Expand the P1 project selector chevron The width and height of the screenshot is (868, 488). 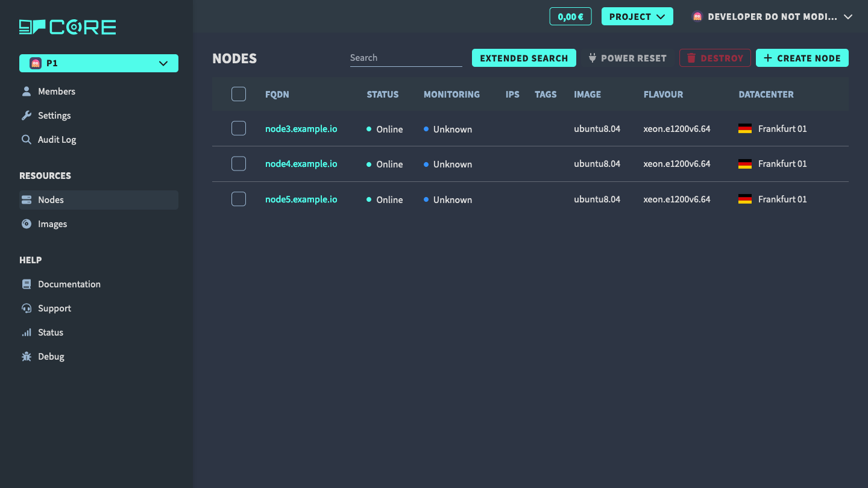pyautogui.click(x=163, y=63)
